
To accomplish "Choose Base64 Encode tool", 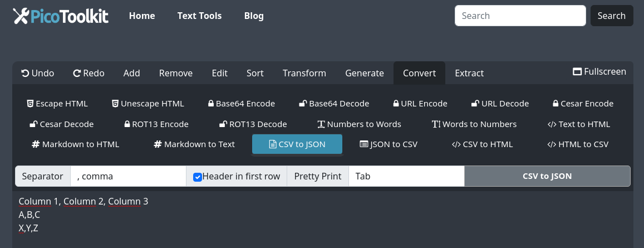I will (x=241, y=104).
